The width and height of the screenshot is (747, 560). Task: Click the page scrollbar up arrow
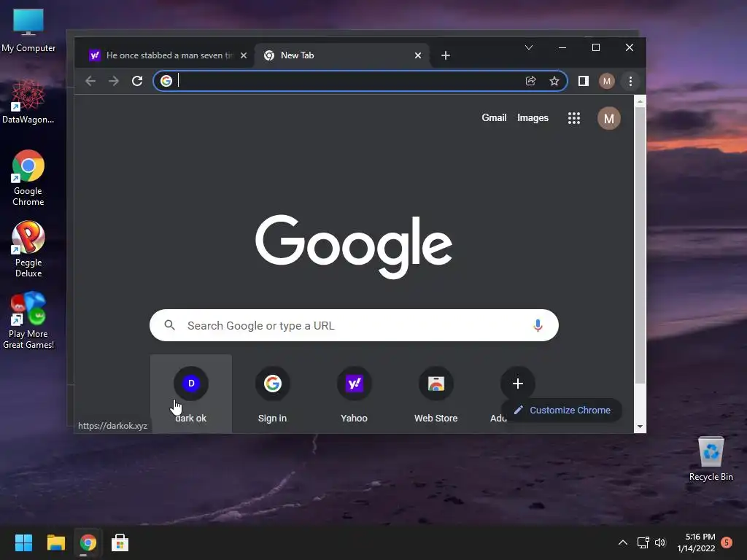pos(640,101)
